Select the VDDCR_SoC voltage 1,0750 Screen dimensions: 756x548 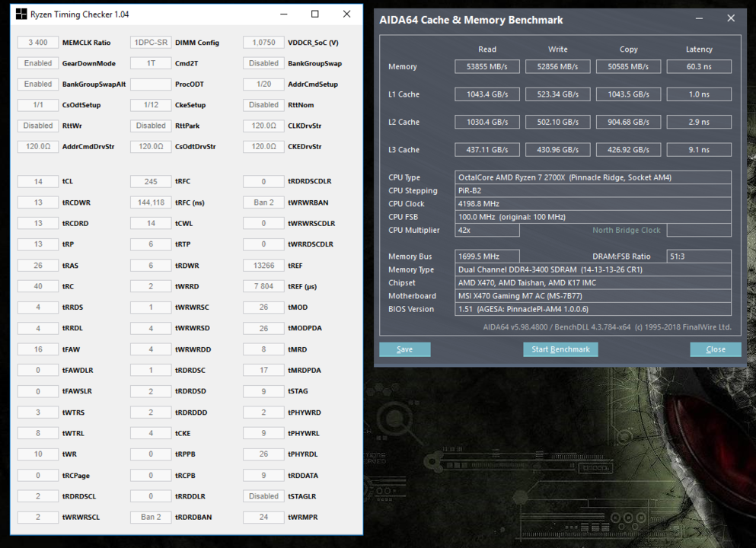pos(263,43)
